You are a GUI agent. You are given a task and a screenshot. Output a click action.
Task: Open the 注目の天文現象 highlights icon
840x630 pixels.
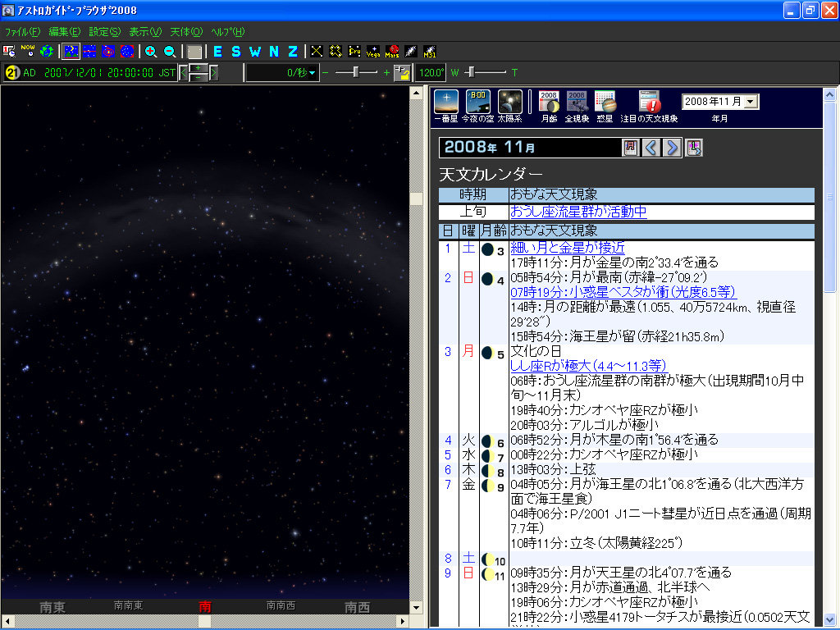pos(649,103)
